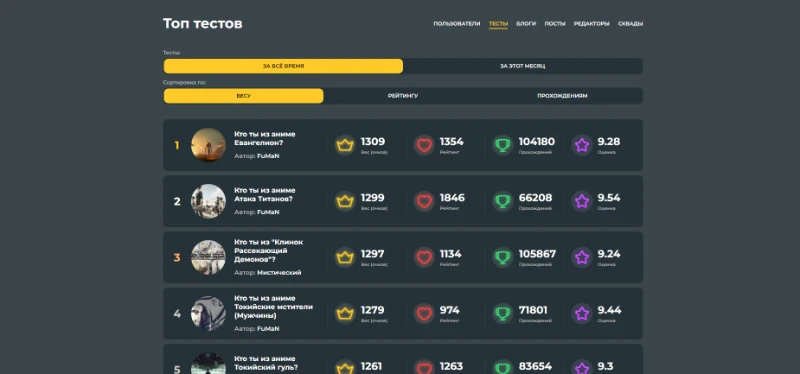Screen dimensions: 800x374
Task: Click the star icon next to 9.28
Action: [582, 145]
